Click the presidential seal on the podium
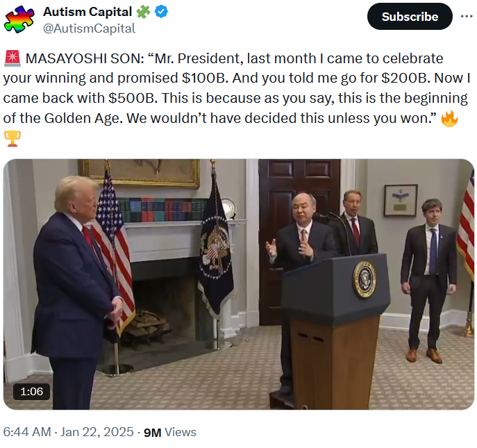The height and width of the screenshot is (448, 477). [x=364, y=280]
